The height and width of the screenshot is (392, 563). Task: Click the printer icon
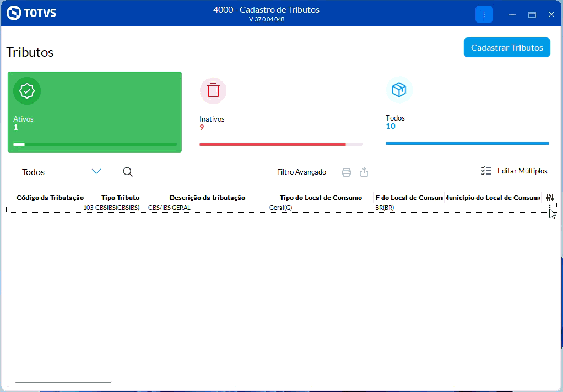(x=346, y=172)
